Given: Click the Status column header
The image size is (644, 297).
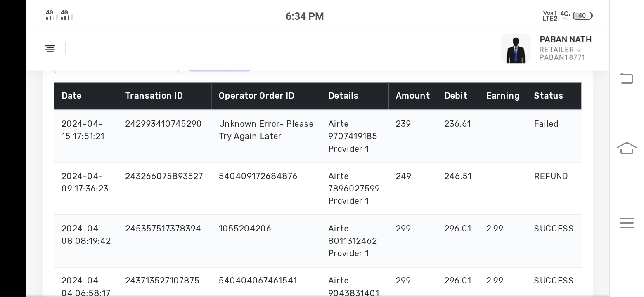Looking at the screenshot, I should pos(549,96).
